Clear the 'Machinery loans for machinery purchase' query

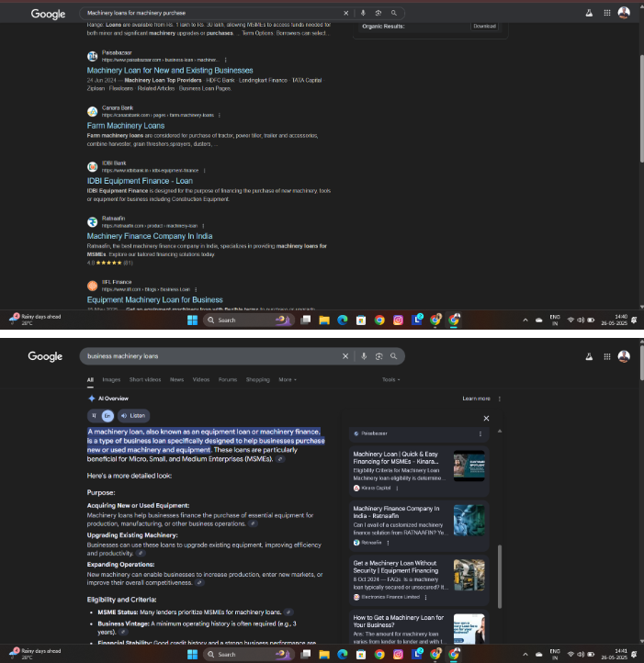[345, 13]
